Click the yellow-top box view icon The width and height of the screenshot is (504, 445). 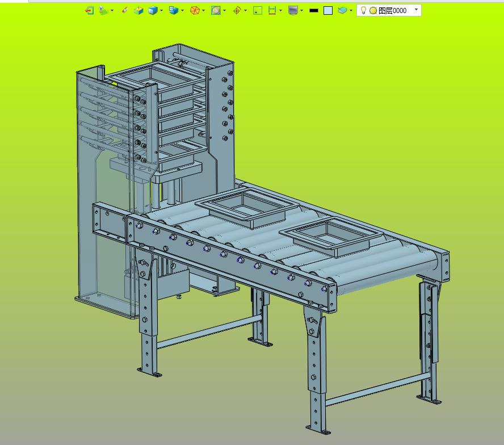138,11
